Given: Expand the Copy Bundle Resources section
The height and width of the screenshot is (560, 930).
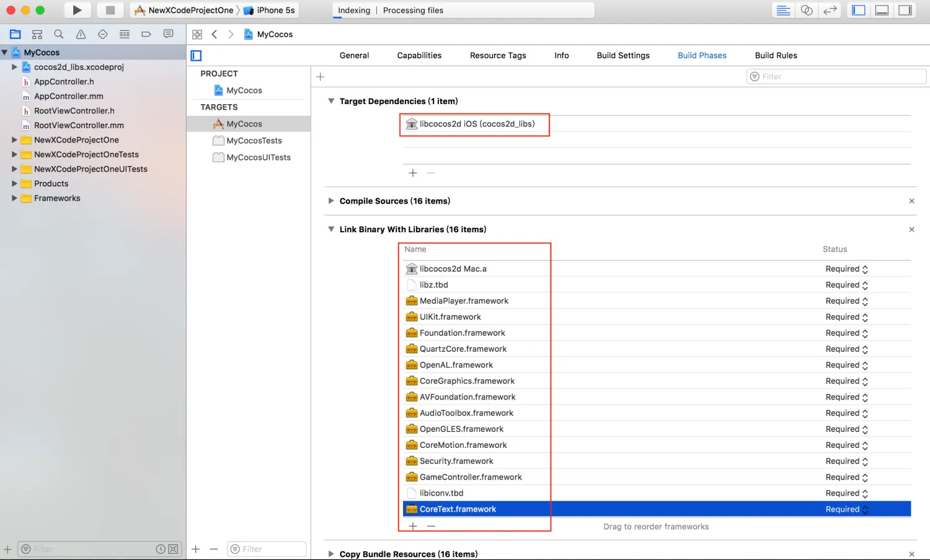Looking at the screenshot, I should pos(331,554).
